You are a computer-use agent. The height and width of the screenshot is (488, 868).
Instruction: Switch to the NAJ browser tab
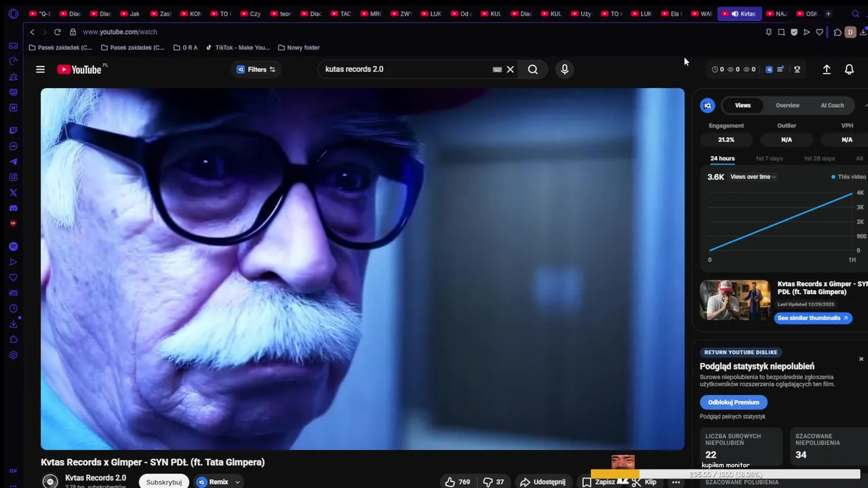pos(777,14)
